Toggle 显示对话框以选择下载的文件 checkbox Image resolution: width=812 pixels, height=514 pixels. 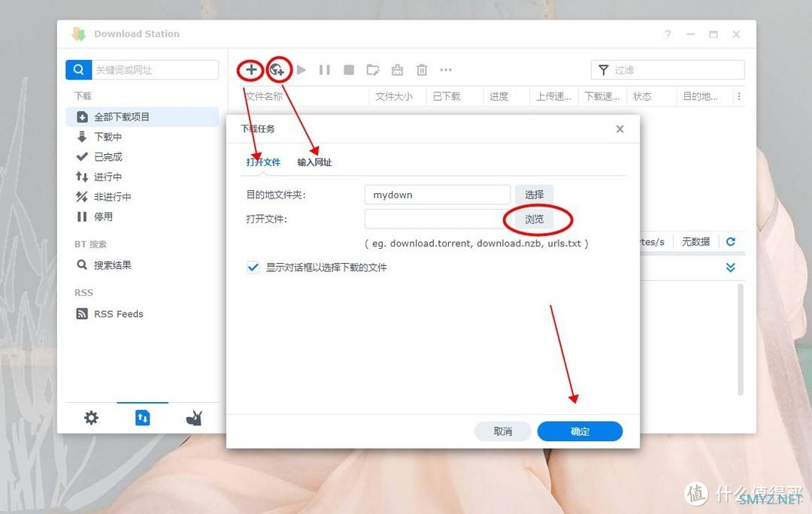pyautogui.click(x=253, y=267)
